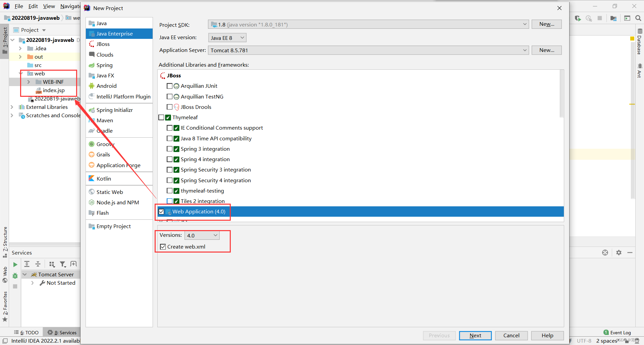The width and height of the screenshot is (644, 345).
Task: Enable Arquillian JUnit library
Action: (169, 86)
